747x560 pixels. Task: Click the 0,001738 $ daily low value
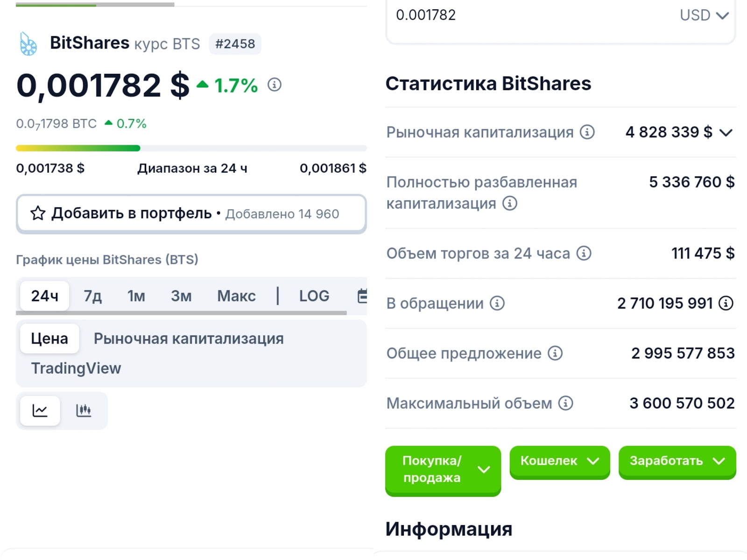click(x=50, y=168)
